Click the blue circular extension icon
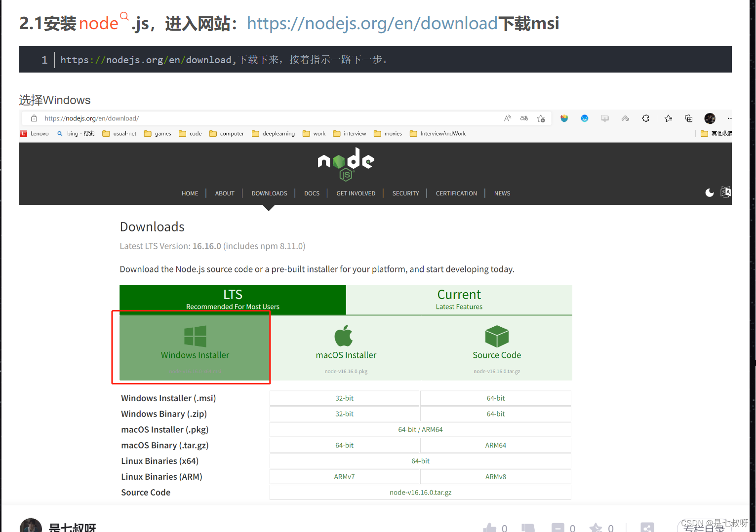 (x=585, y=118)
